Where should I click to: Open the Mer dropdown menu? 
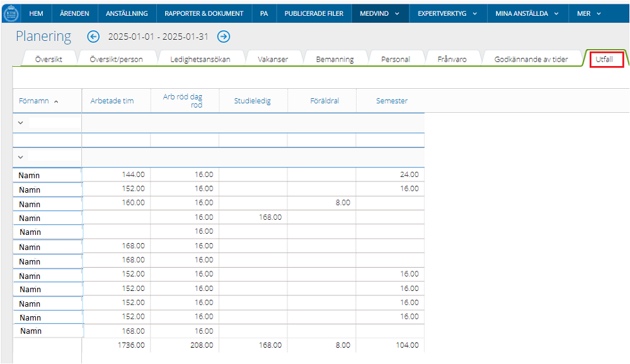589,13
